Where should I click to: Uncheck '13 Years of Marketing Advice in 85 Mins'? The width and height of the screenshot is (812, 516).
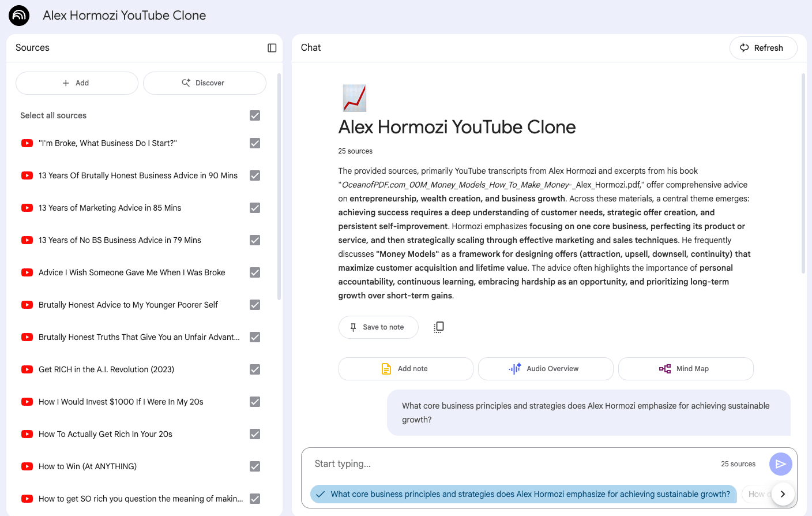(x=255, y=208)
